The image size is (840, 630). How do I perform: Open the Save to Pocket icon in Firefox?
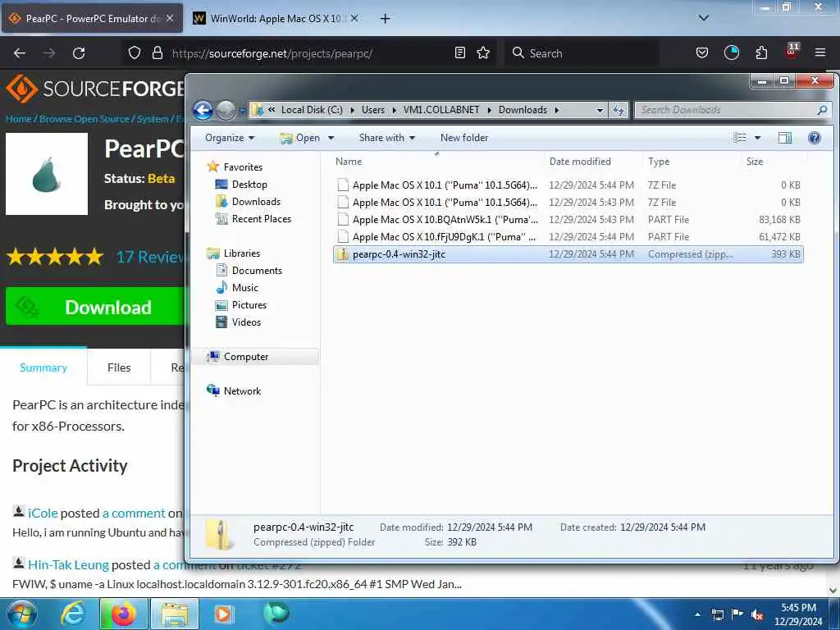(702, 52)
